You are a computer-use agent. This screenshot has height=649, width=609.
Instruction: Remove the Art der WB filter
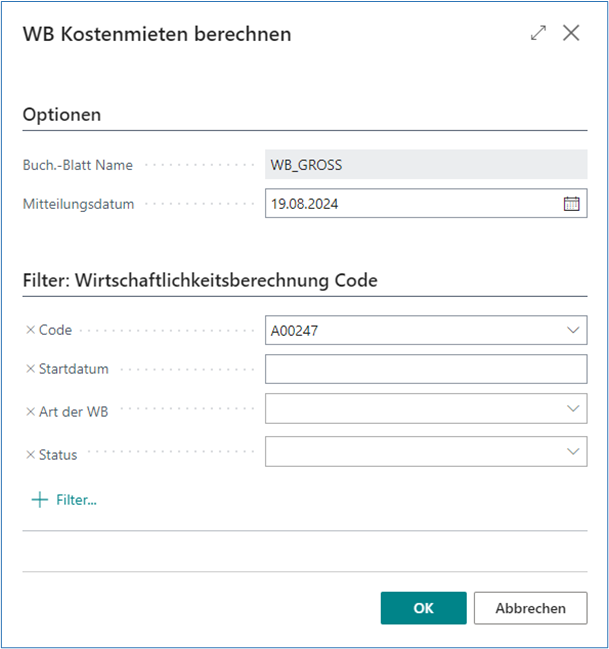coord(30,412)
